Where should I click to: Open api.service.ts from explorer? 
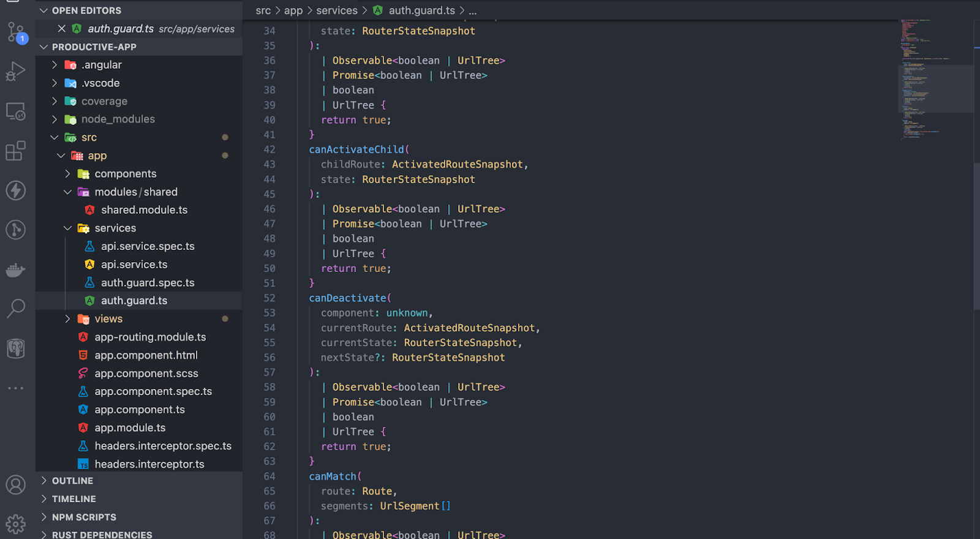tap(134, 265)
